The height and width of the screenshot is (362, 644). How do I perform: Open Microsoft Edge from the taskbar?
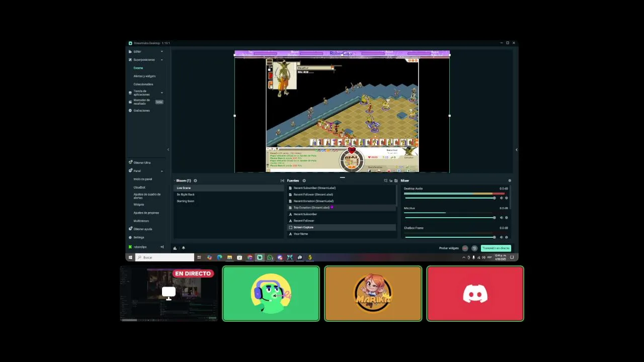[x=219, y=257]
